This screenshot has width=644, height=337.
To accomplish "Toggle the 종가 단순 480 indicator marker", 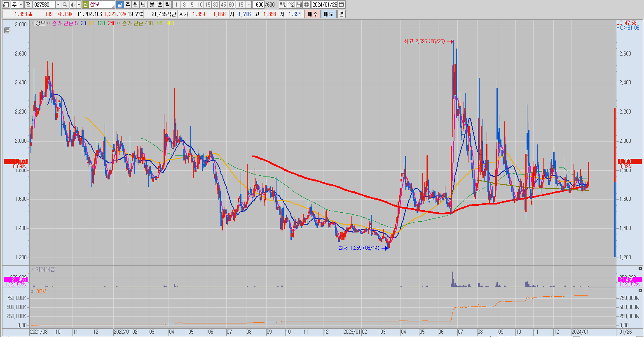I will [x=119, y=23].
